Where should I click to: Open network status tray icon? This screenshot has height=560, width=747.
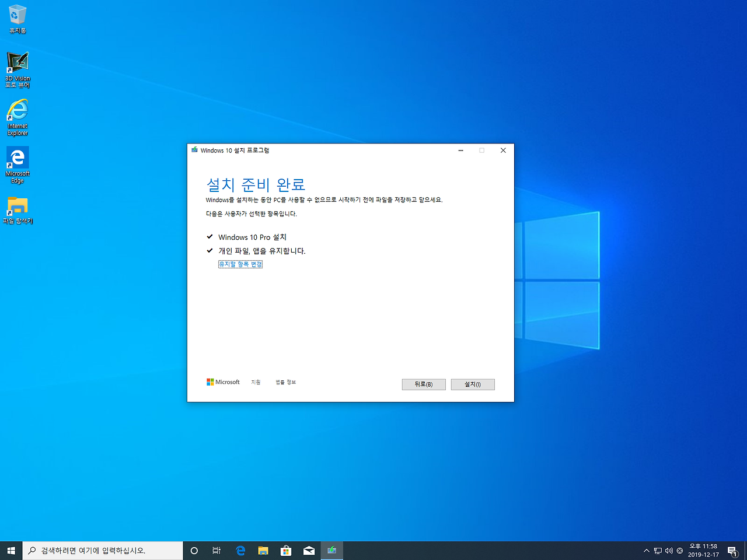click(658, 551)
